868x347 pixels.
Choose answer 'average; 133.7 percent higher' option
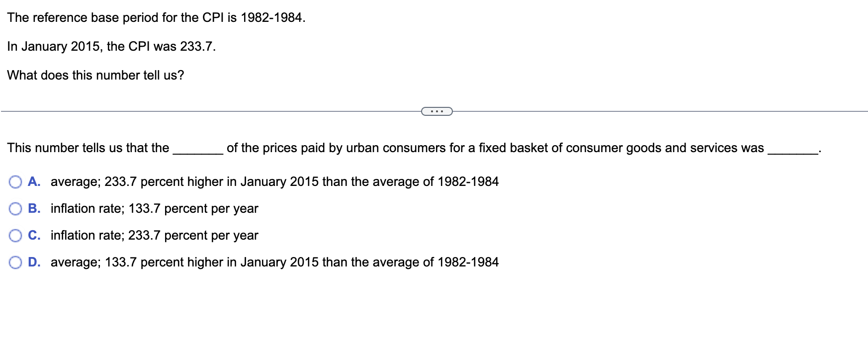point(275,262)
